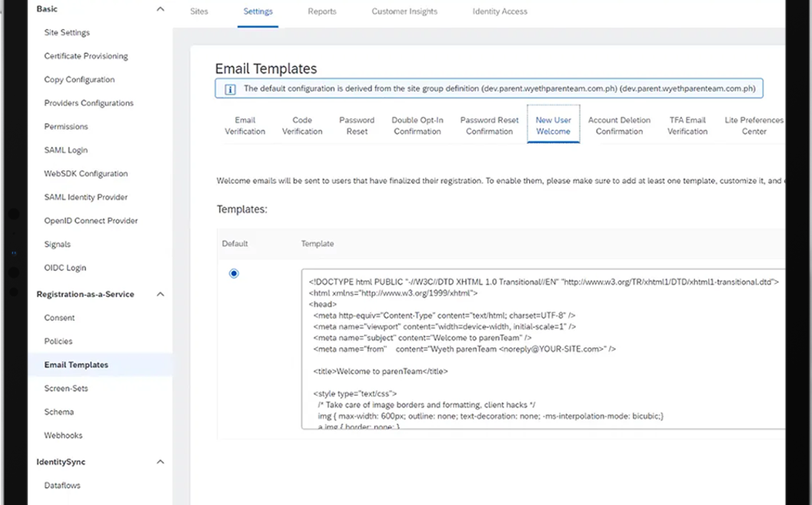The image size is (812, 505).
Task: Select the Default template radio button
Action: (234, 273)
